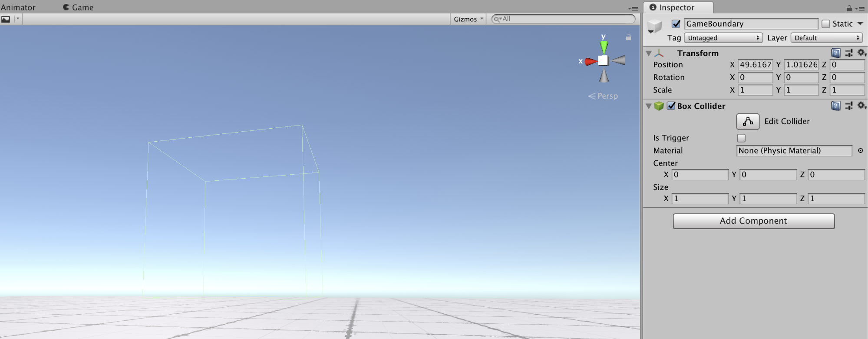The image size is (868, 339).
Task: Edit the GameBoundary object name field
Action: 751,24
